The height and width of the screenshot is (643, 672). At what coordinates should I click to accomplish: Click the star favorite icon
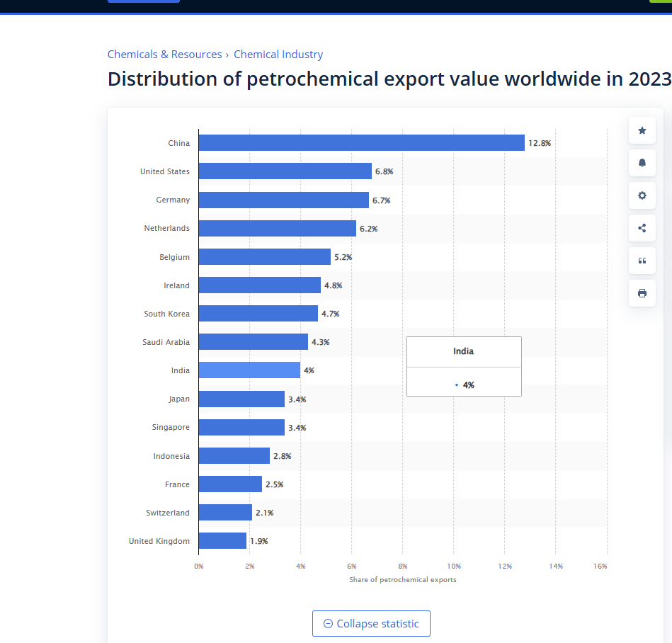(x=642, y=130)
